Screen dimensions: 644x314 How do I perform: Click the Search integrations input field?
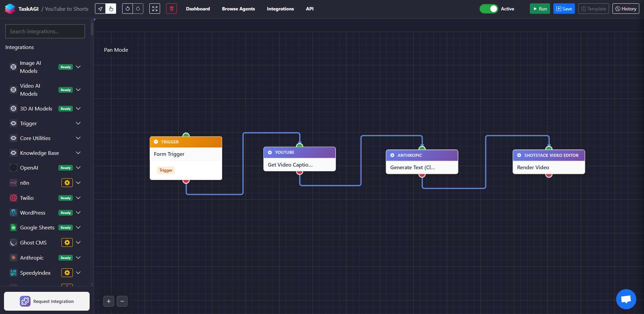point(45,31)
